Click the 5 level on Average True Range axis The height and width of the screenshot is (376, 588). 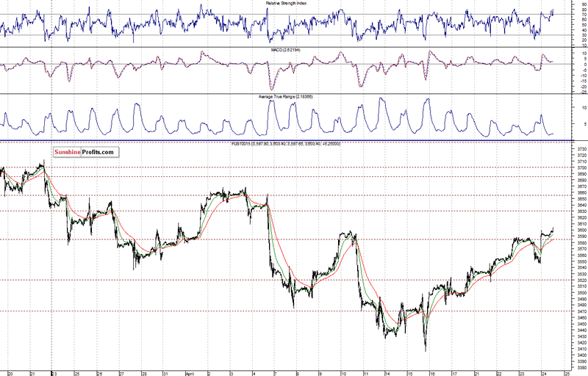click(585, 124)
